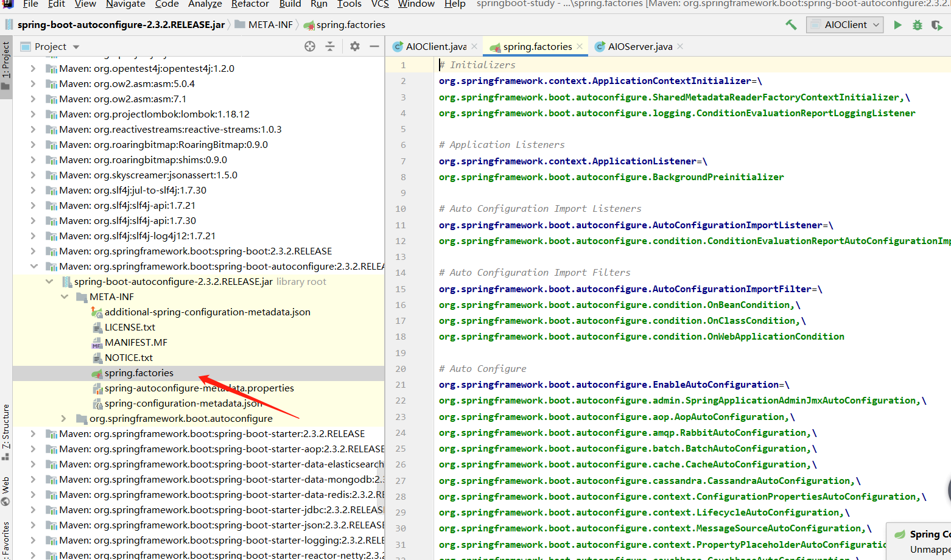This screenshot has height=560, width=951.
Task: Click the Build project hammer icon
Action: [791, 25]
